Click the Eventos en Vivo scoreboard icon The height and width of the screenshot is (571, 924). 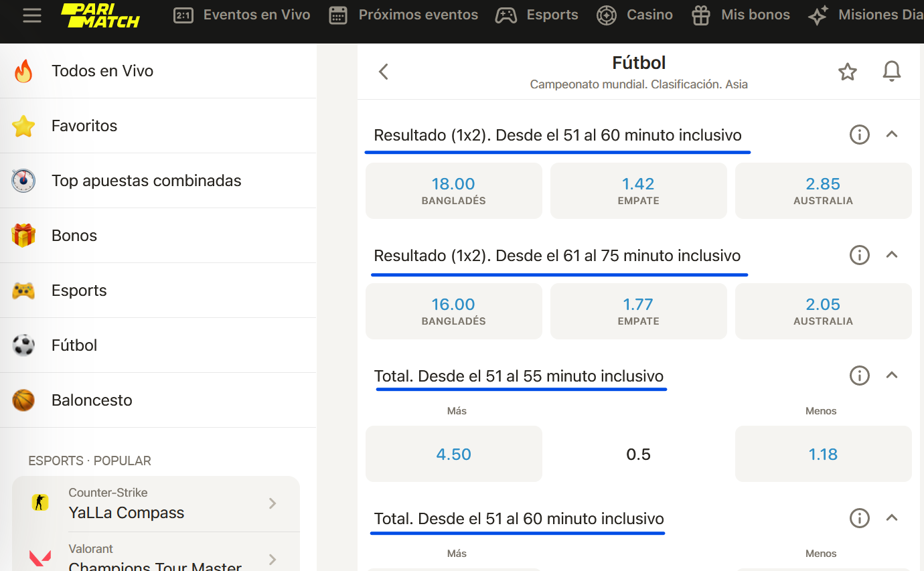(183, 15)
